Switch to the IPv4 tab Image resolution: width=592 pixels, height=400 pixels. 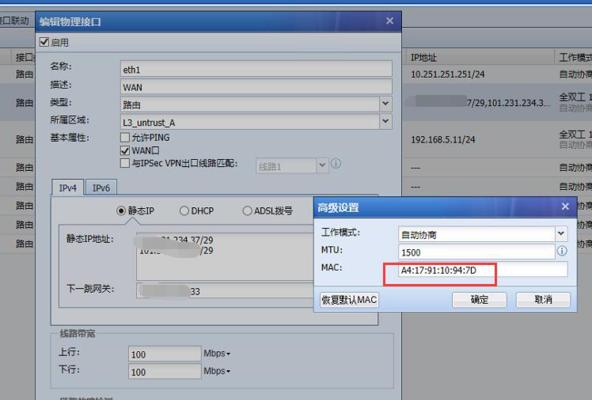[x=68, y=188]
